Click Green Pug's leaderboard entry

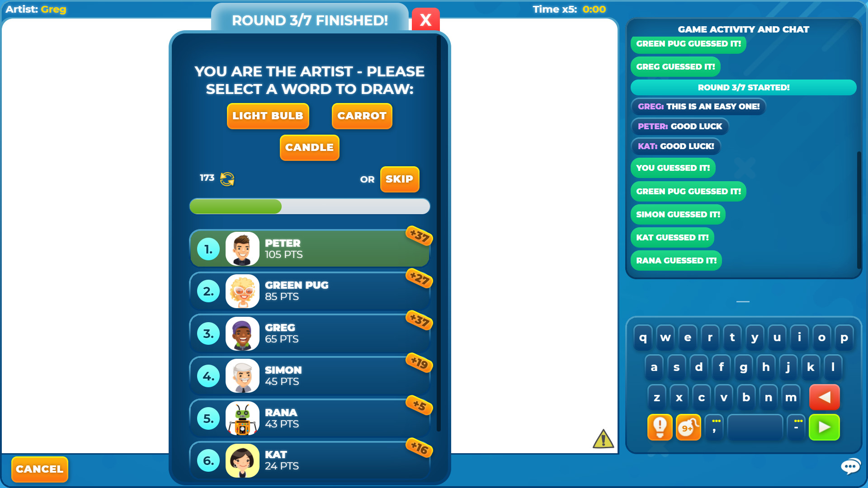309,291
